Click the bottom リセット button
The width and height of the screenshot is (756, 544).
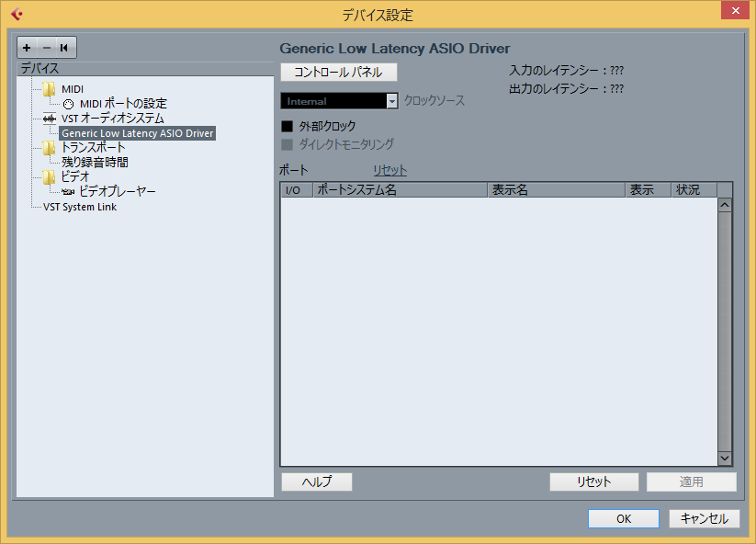594,482
